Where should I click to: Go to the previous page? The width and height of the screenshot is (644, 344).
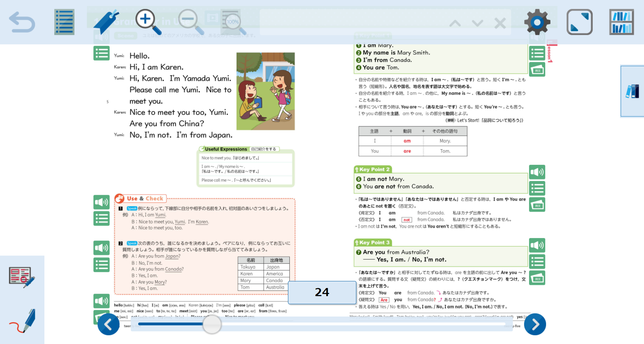(108, 324)
